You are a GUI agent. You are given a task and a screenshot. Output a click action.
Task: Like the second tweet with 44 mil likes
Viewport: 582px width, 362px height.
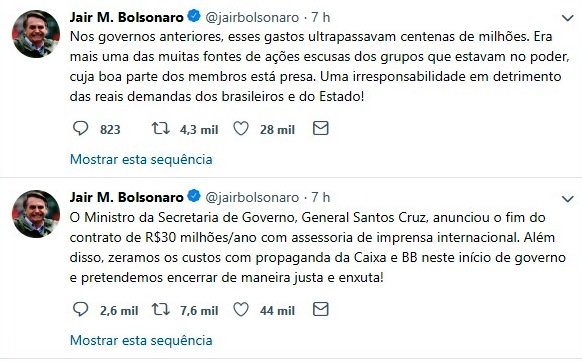click(x=241, y=310)
